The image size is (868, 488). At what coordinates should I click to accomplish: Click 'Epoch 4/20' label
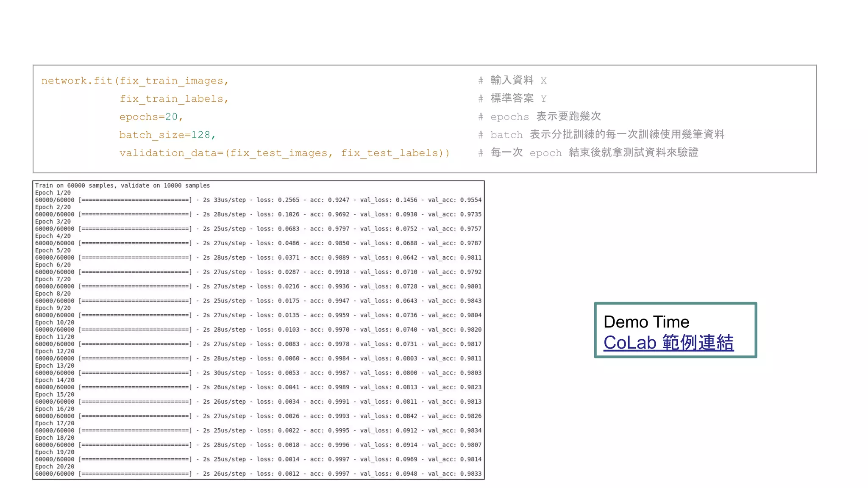pos(53,236)
